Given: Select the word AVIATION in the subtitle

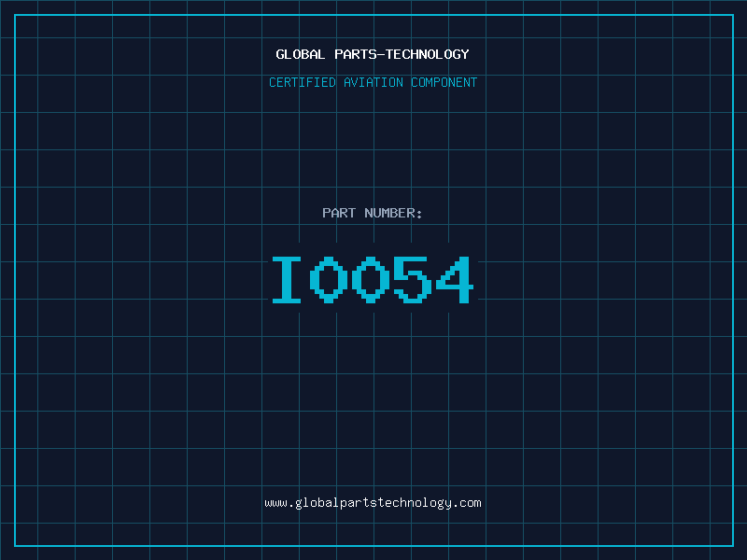Looking at the screenshot, I should click(373, 82).
